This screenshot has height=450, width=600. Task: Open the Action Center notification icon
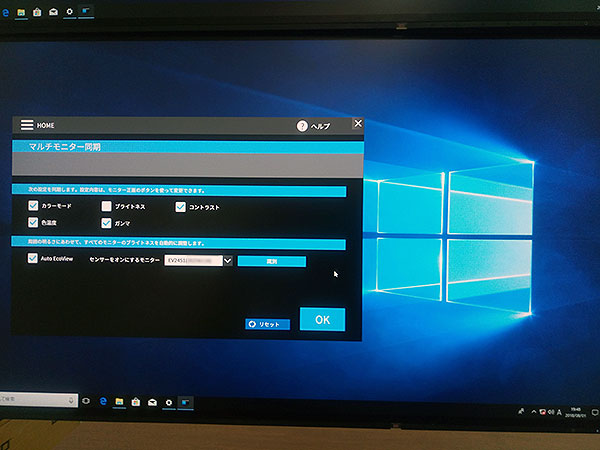pyautogui.click(x=594, y=412)
